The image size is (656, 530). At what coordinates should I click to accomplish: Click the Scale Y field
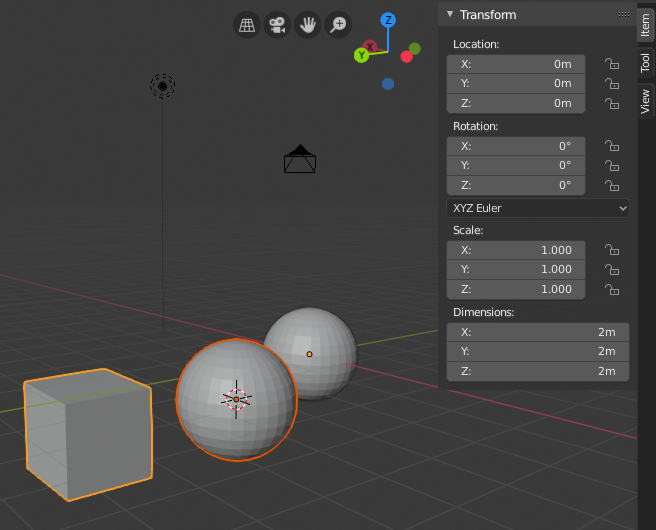[516, 269]
